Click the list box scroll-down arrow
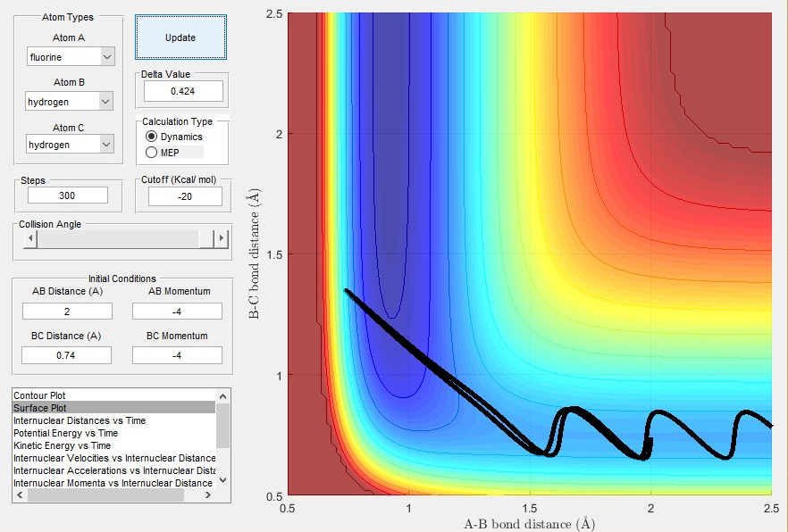The height and width of the screenshot is (532, 788). pyautogui.click(x=223, y=480)
